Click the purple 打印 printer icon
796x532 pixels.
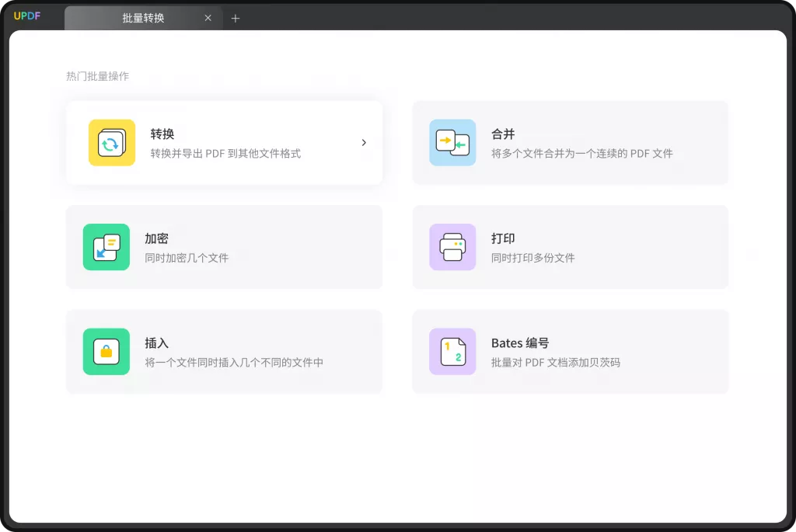coord(452,247)
